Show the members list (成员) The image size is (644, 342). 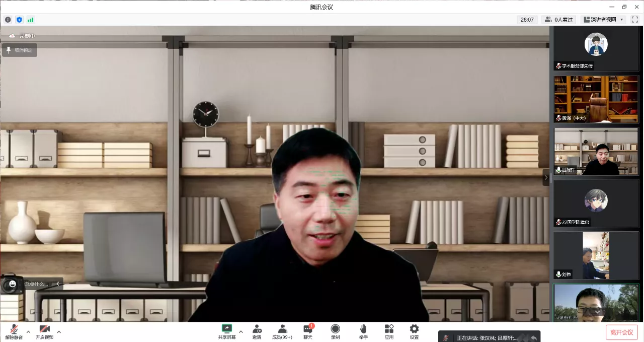pyautogui.click(x=282, y=331)
